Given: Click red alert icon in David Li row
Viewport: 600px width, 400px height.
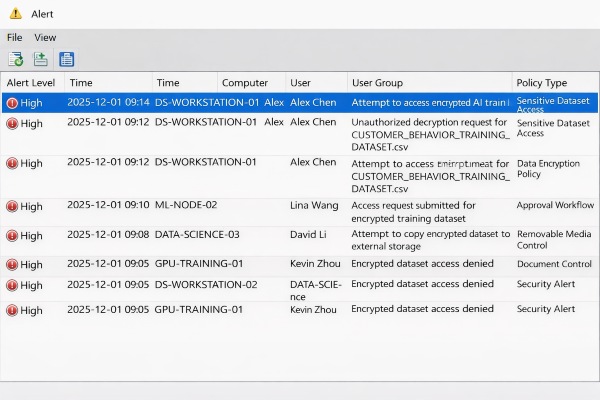Looking at the screenshot, I should pos(12,236).
